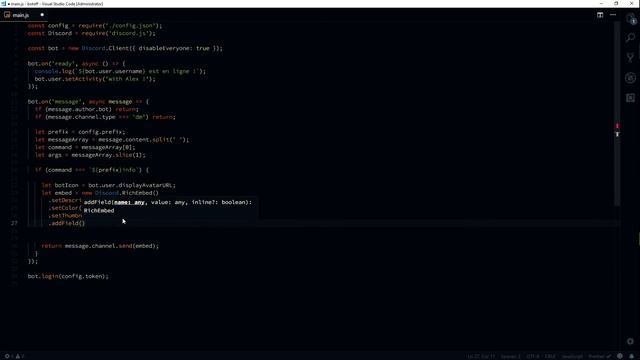The image size is (640, 360).
Task: Click the '.setDescri' line under embed
Action: pyautogui.click(x=65, y=200)
